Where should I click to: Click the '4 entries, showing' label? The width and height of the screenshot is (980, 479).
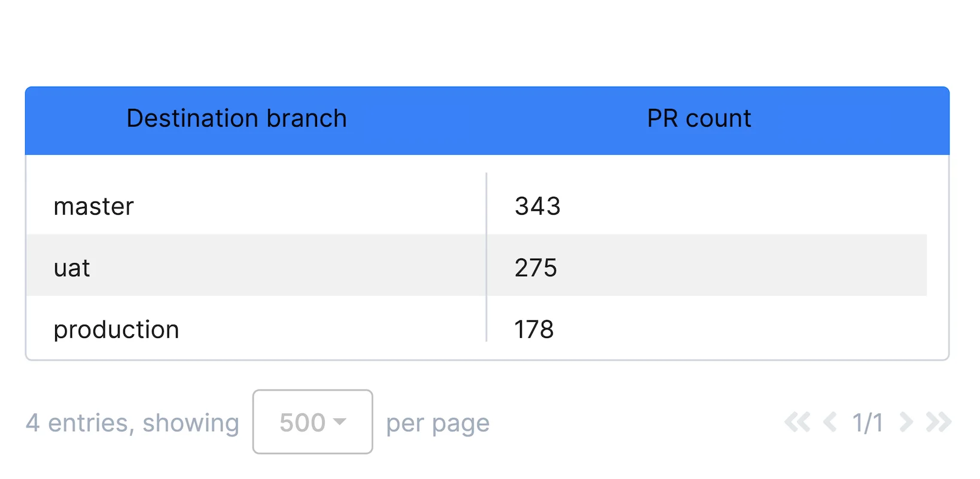point(133,423)
